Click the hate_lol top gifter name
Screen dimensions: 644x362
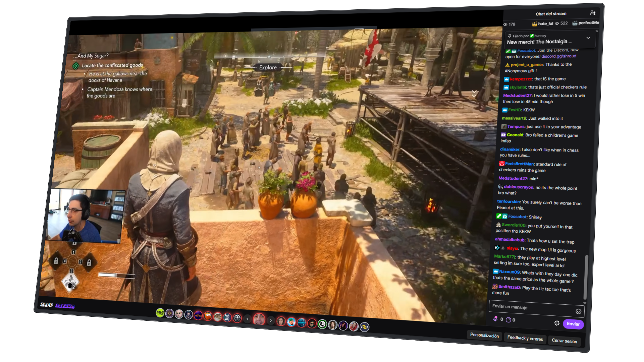click(545, 23)
